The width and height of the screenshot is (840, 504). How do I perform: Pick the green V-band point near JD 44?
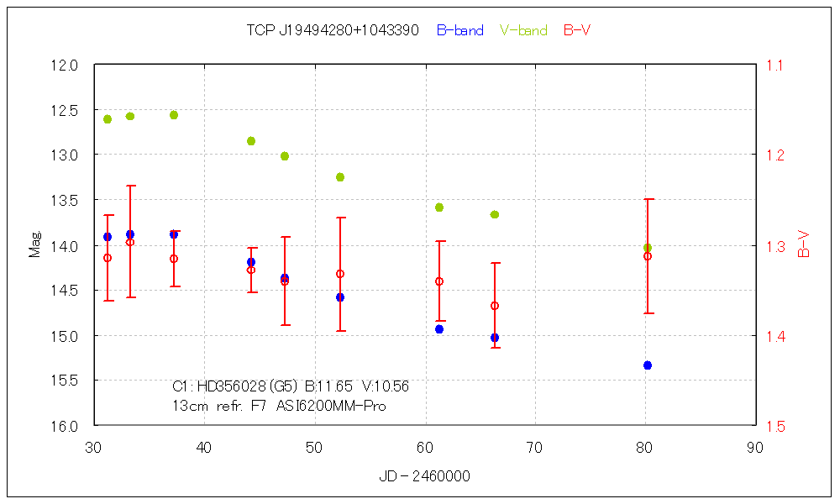coord(251,141)
